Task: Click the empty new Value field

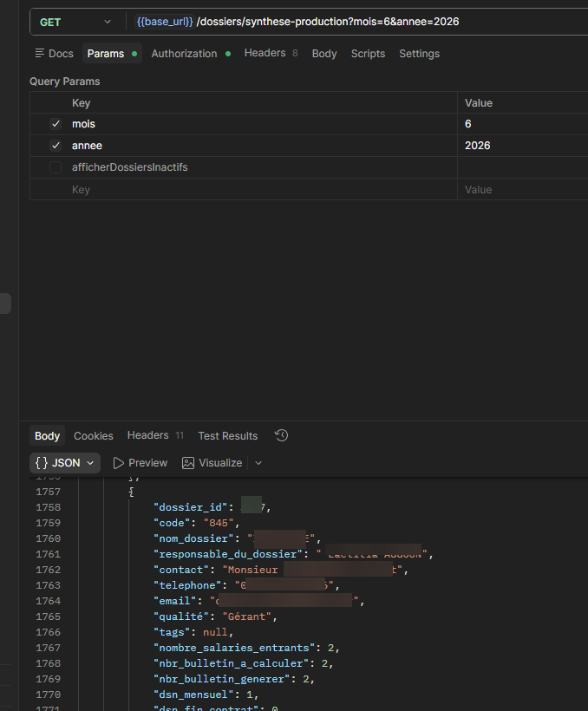Action: pyautogui.click(x=523, y=190)
